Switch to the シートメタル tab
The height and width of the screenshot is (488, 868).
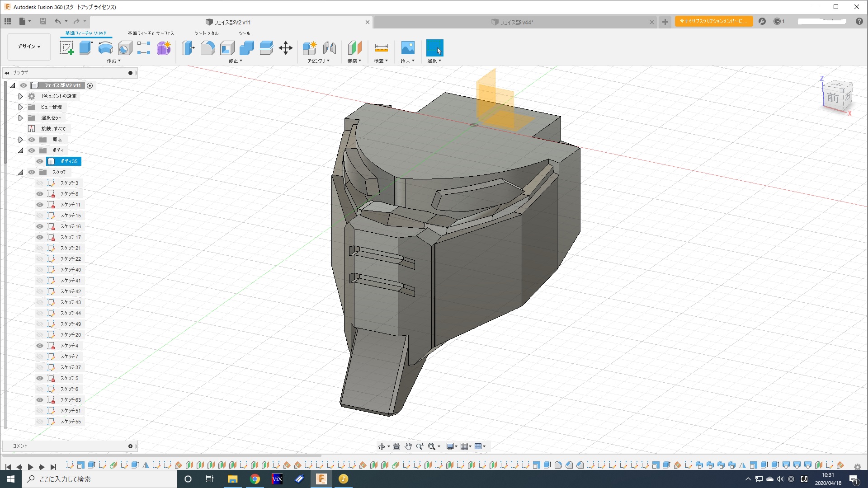click(206, 33)
